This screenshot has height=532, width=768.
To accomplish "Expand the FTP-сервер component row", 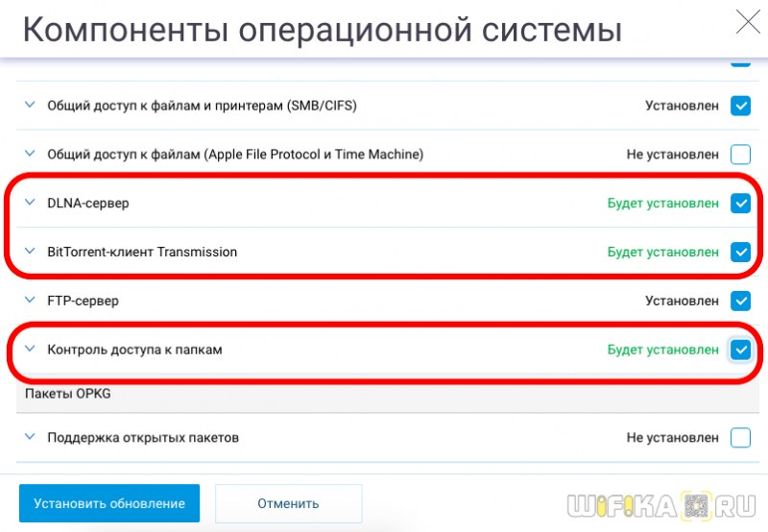I will tap(30, 300).
